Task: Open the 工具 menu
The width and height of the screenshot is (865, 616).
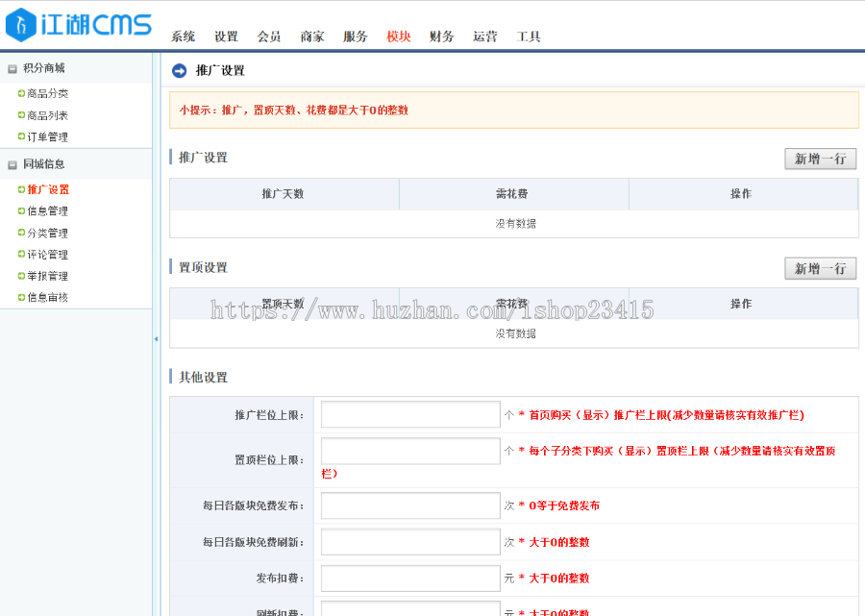Action: (x=528, y=37)
